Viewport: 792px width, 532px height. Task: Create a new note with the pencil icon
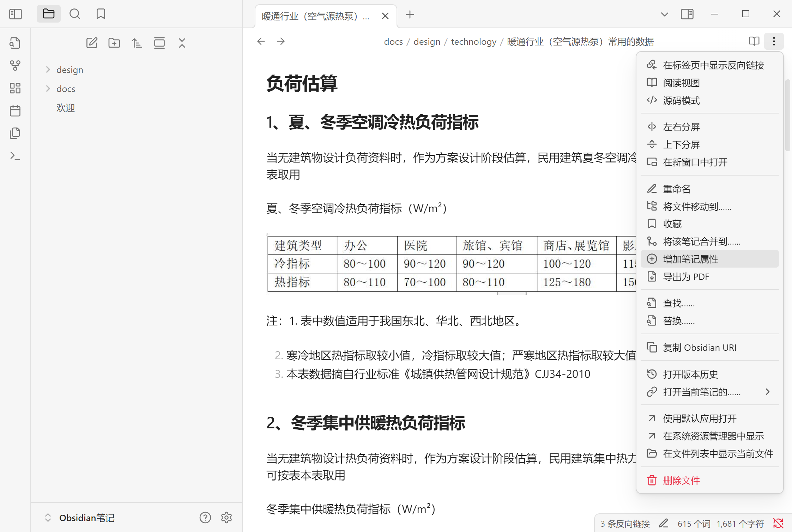pos(92,43)
